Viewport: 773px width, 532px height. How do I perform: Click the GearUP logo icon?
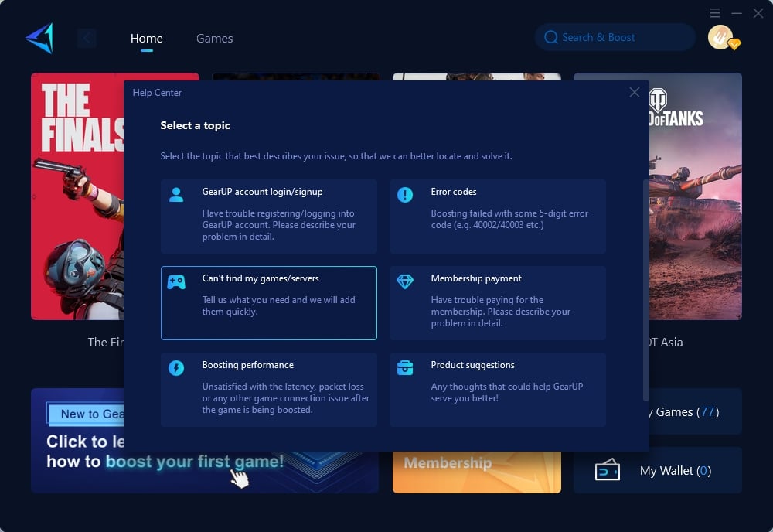[39, 38]
